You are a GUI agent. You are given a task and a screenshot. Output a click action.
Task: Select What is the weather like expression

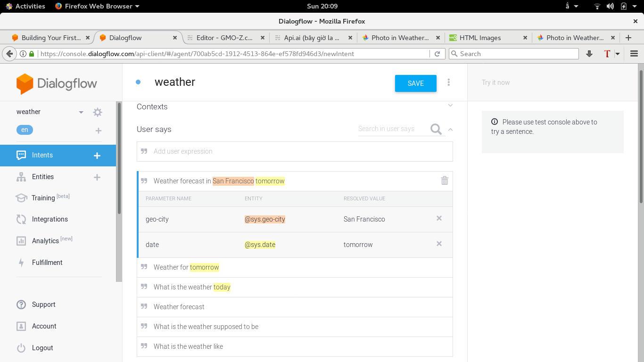coord(295,346)
